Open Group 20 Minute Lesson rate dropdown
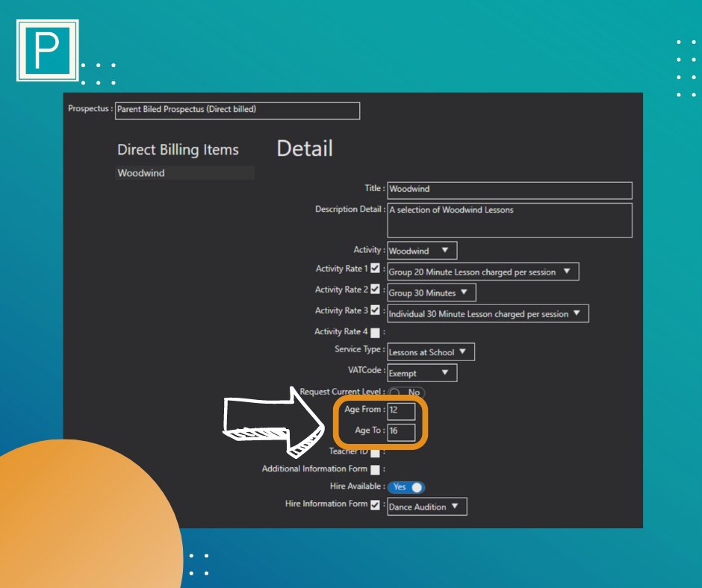 [x=482, y=272]
